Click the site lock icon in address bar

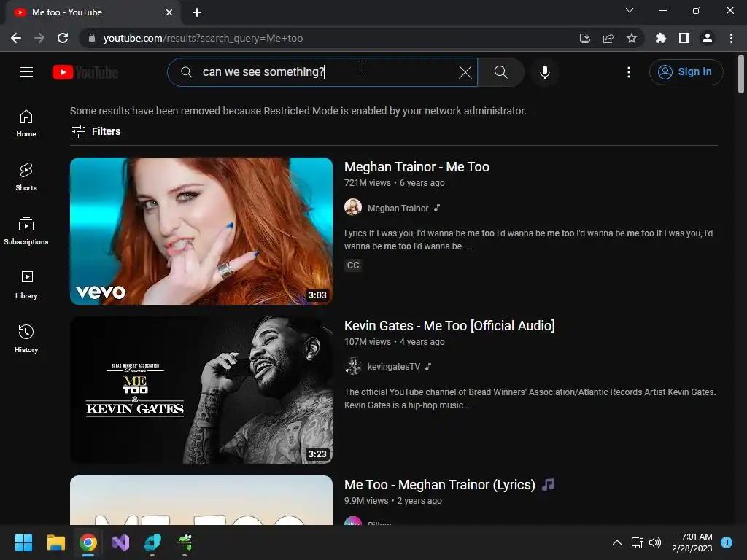pos(91,38)
